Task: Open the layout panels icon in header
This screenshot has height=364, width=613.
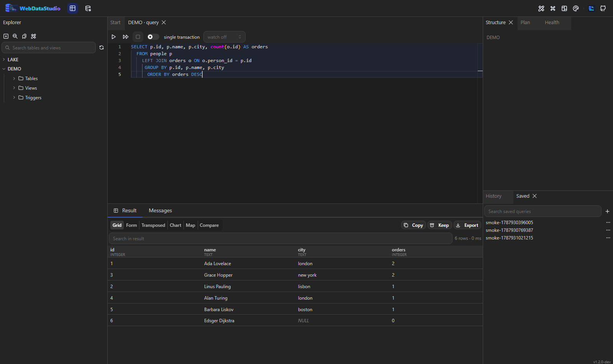Action: tap(564, 8)
